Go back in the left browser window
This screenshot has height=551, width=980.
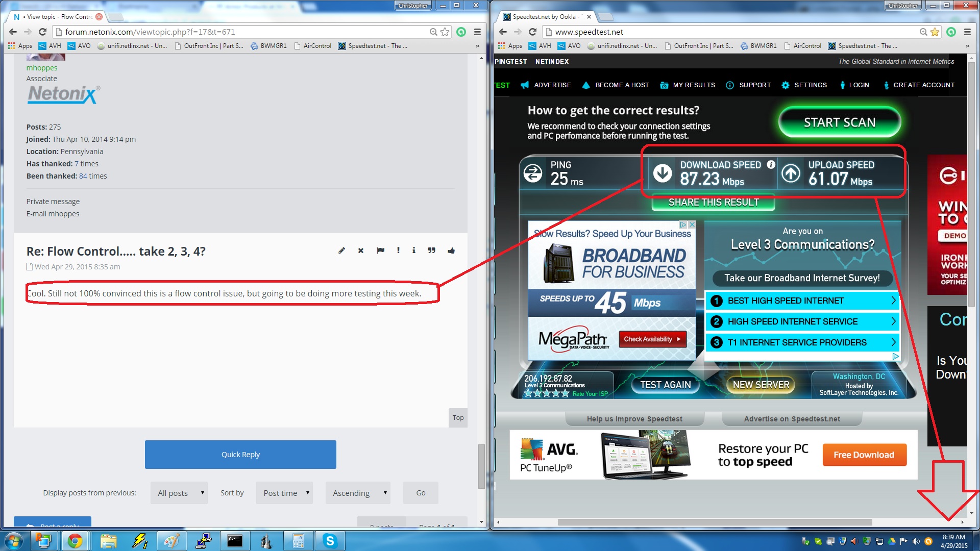point(13,32)
